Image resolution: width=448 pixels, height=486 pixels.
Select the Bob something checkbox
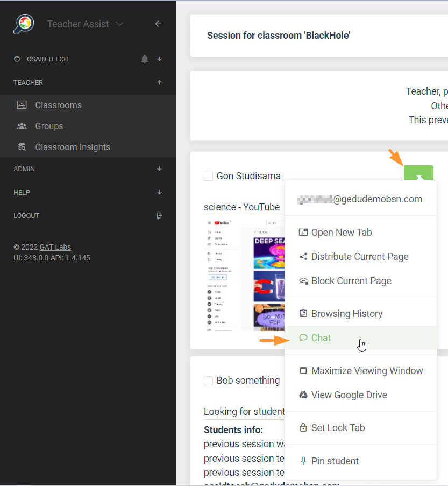208,381
